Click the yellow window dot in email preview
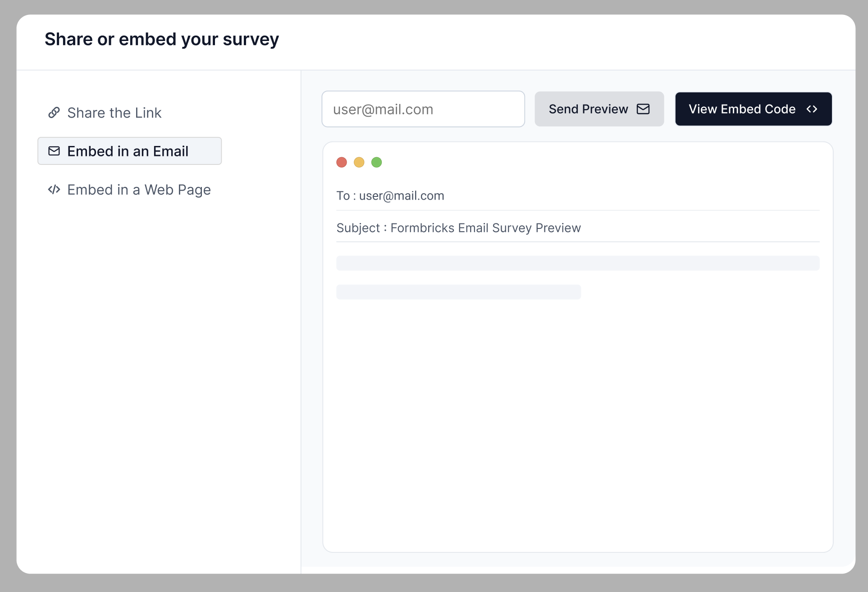The image size is (868, 592). [x=359, y=162]
